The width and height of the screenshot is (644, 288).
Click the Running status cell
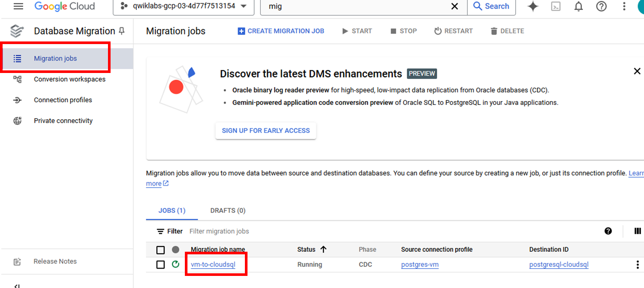coord(310,265)
